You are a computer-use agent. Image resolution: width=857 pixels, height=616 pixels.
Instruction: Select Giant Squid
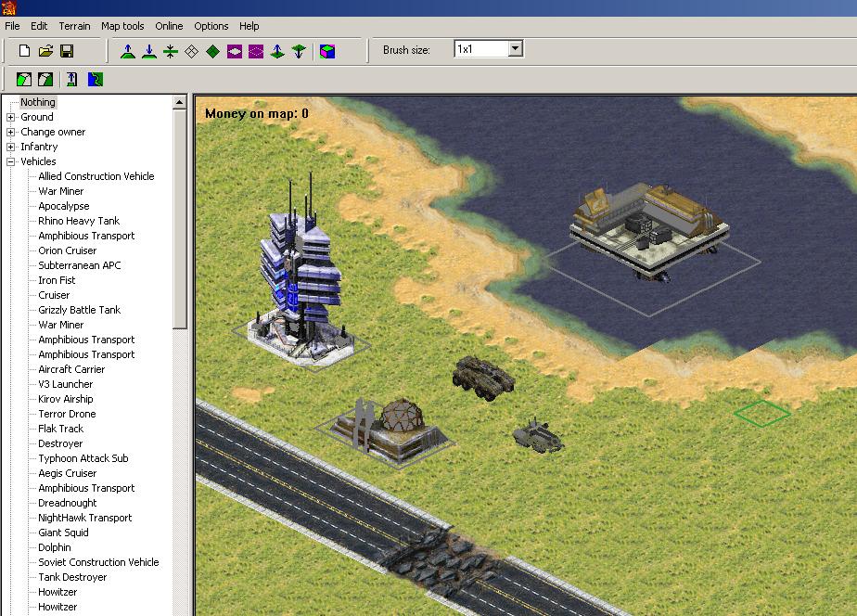coord(63,533)
